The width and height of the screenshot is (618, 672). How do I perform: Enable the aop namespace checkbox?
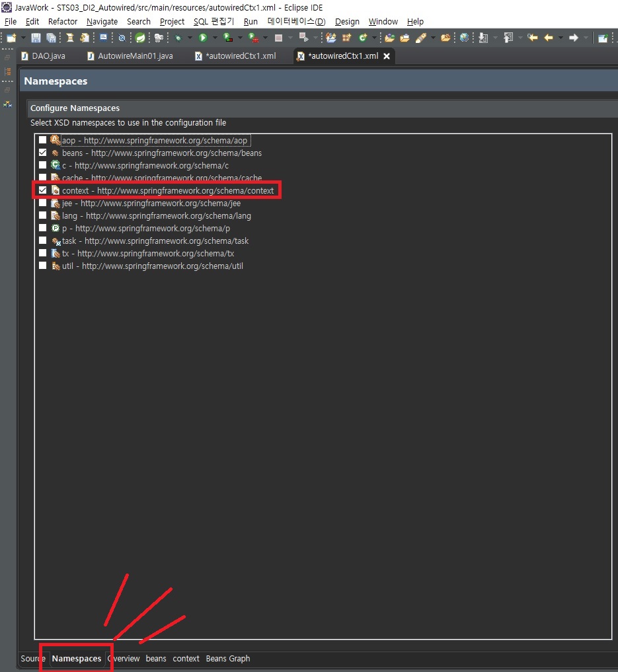(x=42, y=139)
